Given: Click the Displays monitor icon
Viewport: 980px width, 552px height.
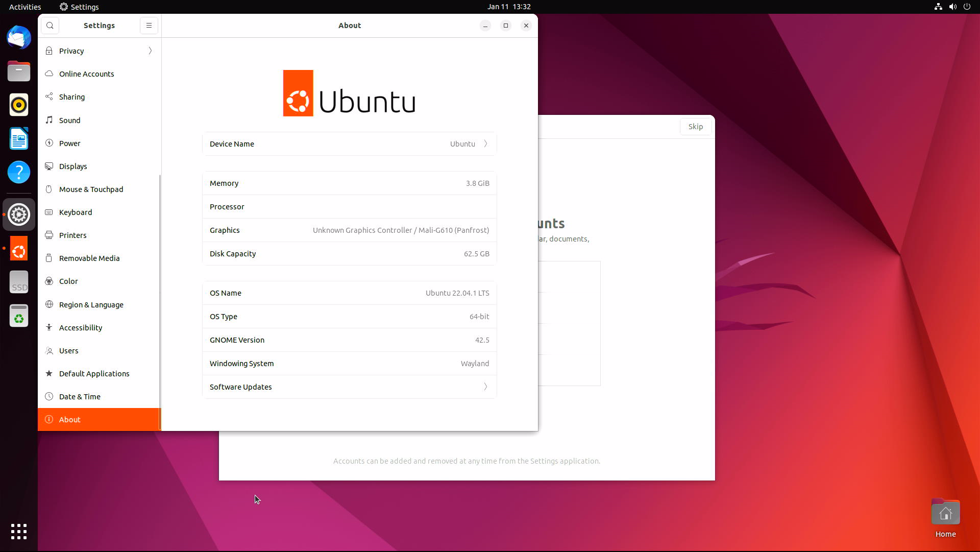Looking at the screenshot, I should coord(49,166).
